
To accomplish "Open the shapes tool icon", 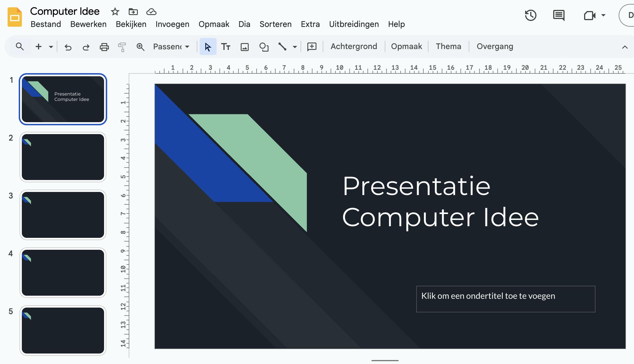I will 264,47.
